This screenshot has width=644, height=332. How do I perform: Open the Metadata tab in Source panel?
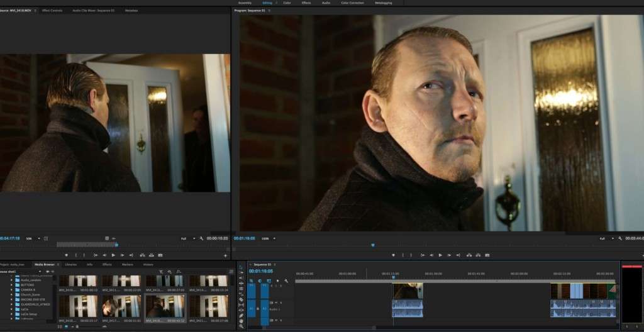click(x=131, y=10)
